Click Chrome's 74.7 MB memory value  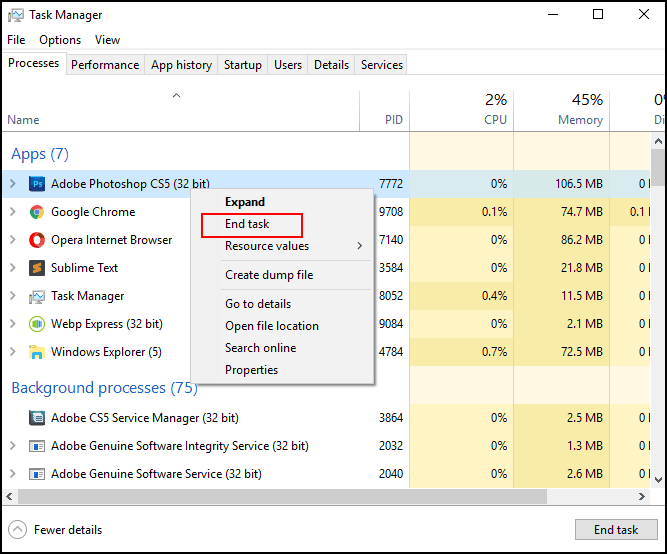(x=582, y=212)
